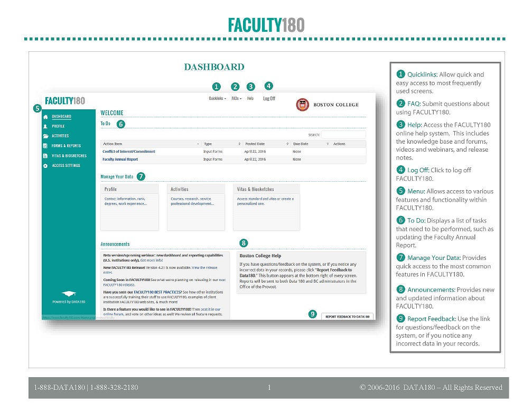Open Forms & Reports sidebar icon
This screenshot has width=532, height=411.
click(45, 146)
